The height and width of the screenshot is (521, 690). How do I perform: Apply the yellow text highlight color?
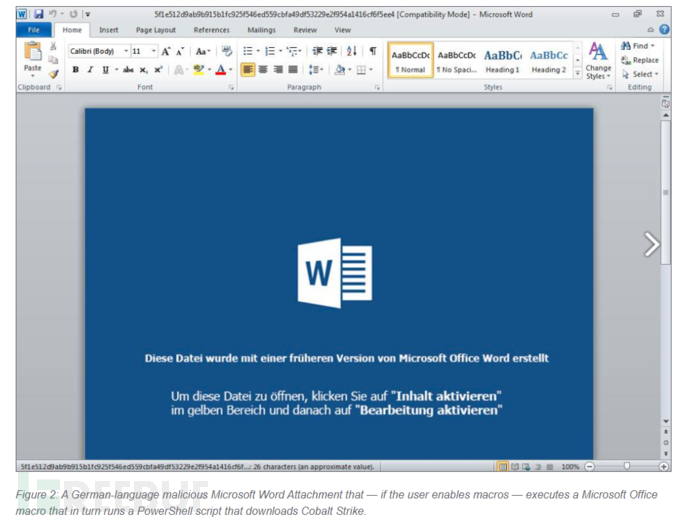click(x=199, y=70)
